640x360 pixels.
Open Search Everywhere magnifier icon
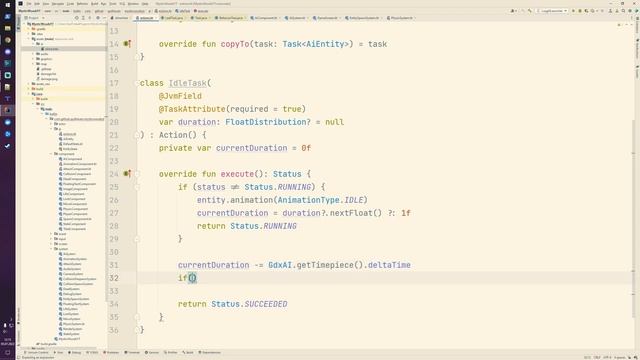click(x=623, y=11)
